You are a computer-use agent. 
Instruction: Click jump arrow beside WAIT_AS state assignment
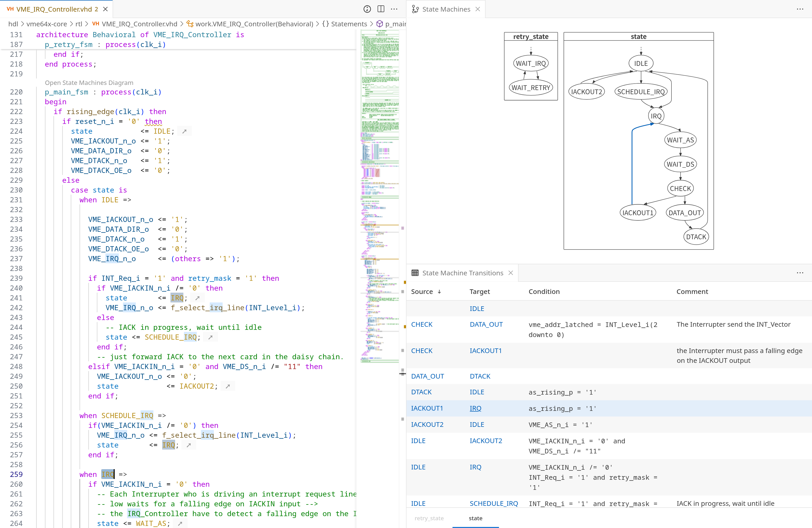pyautogui.click(x=180, y=524)
